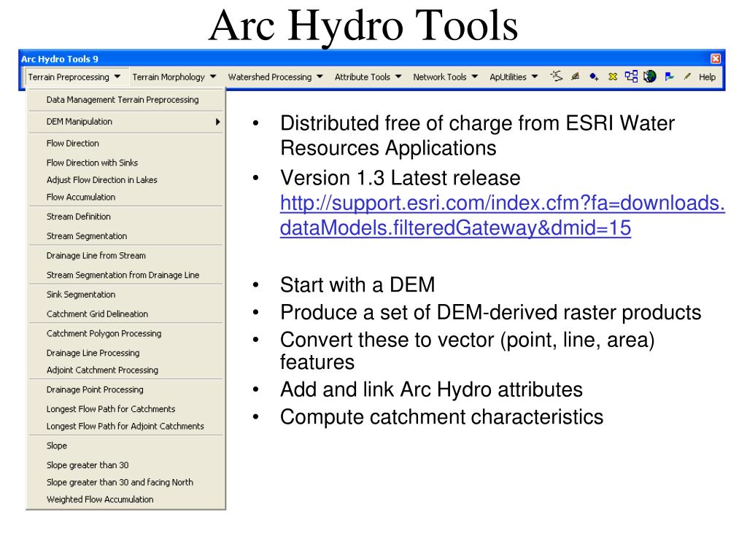Screen dimensions: 747x560
Task: Select Slope greater than 30
Action: [x=125, y=465]
